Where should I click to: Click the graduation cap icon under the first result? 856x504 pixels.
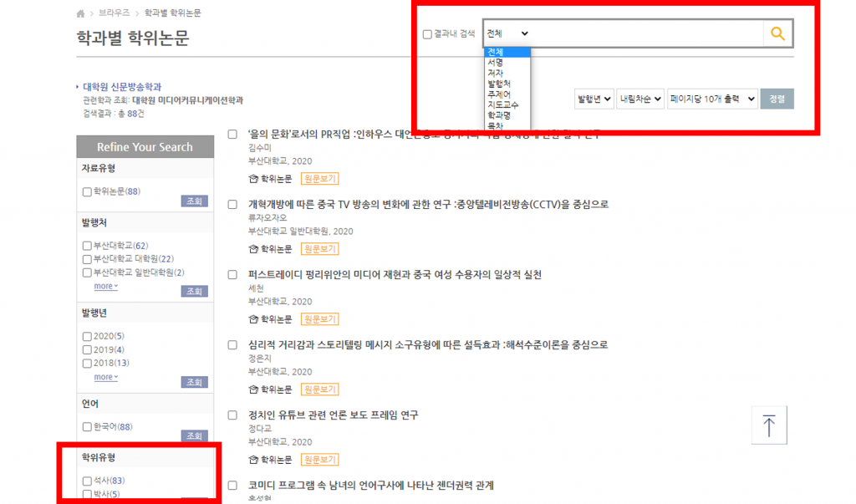[x=253, y=179]
